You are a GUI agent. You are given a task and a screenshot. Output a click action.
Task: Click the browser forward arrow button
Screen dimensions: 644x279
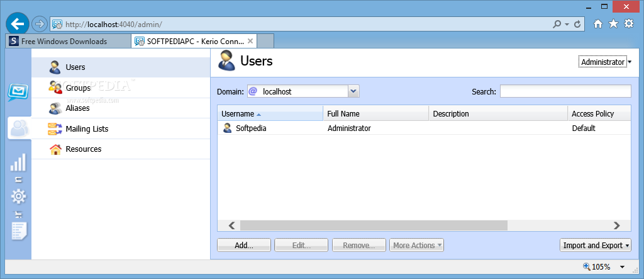tap(40, 25)
